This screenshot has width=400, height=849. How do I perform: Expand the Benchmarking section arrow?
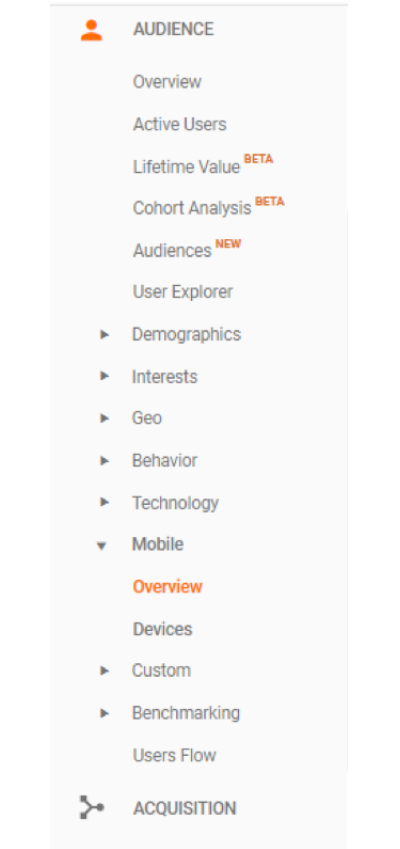click(104, 713)
